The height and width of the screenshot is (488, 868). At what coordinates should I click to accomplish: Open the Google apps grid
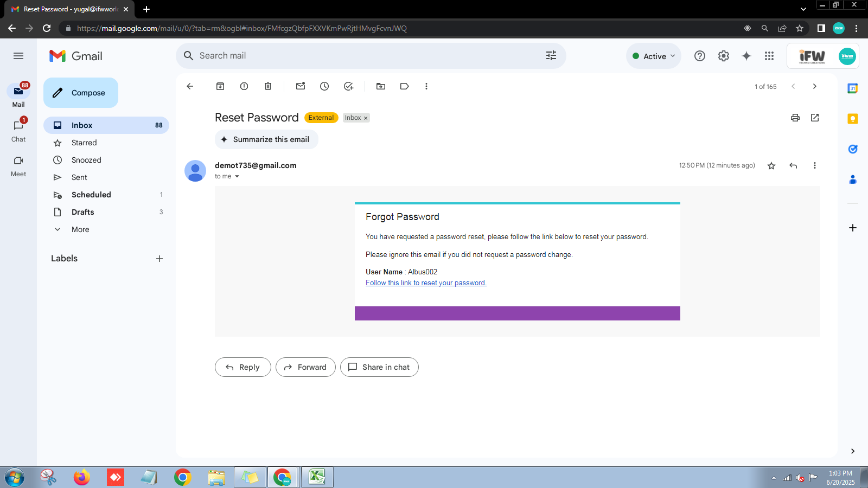tap(769, 56)
